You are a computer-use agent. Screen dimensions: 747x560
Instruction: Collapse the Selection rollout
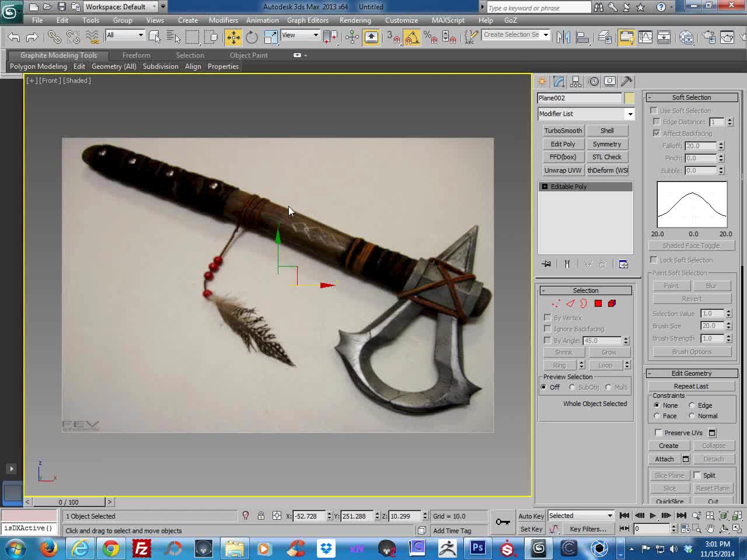[x=585, y=290]
